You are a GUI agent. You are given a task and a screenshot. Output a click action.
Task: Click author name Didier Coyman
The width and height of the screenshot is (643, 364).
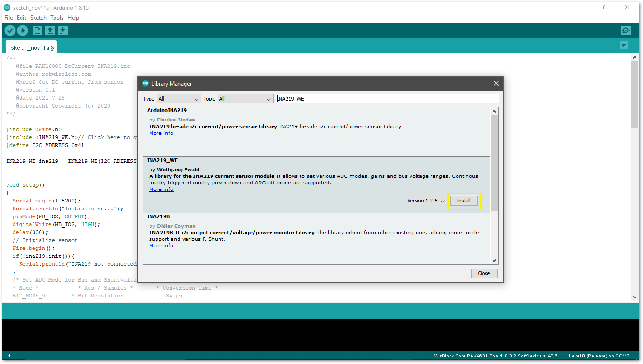tap(176, 226)
